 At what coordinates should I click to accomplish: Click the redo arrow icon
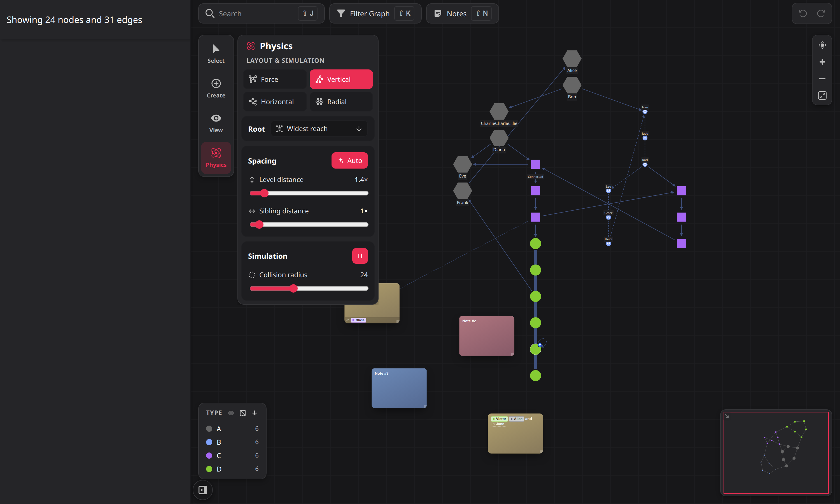pyautogui.click(x=821, y=14)
